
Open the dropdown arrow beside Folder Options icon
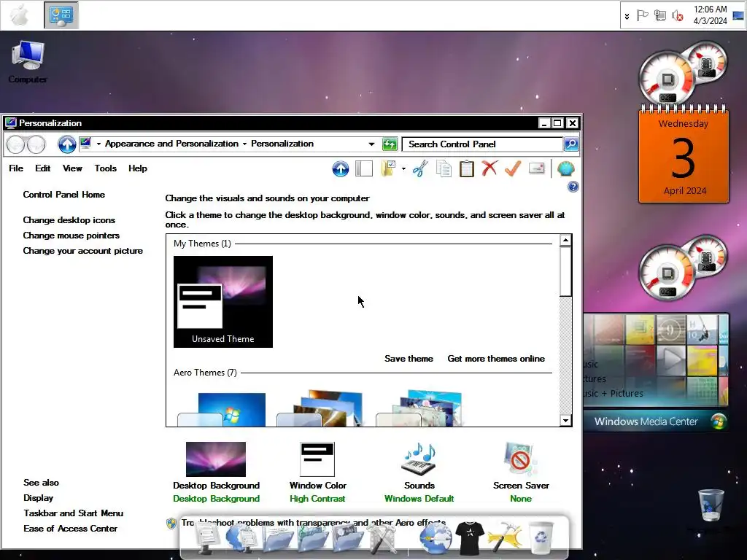pyautogui.click(x=403, y=168)
